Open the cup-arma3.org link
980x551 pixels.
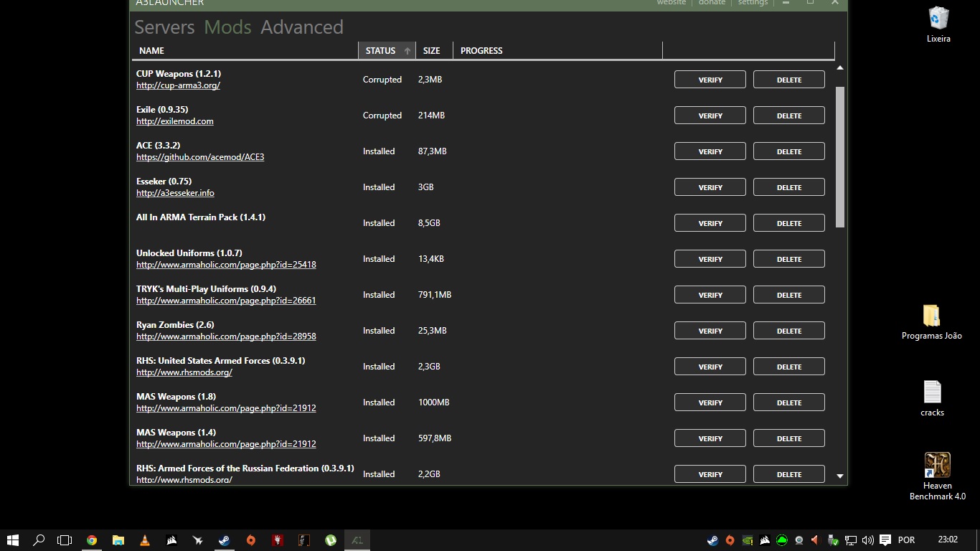point(178,85)
